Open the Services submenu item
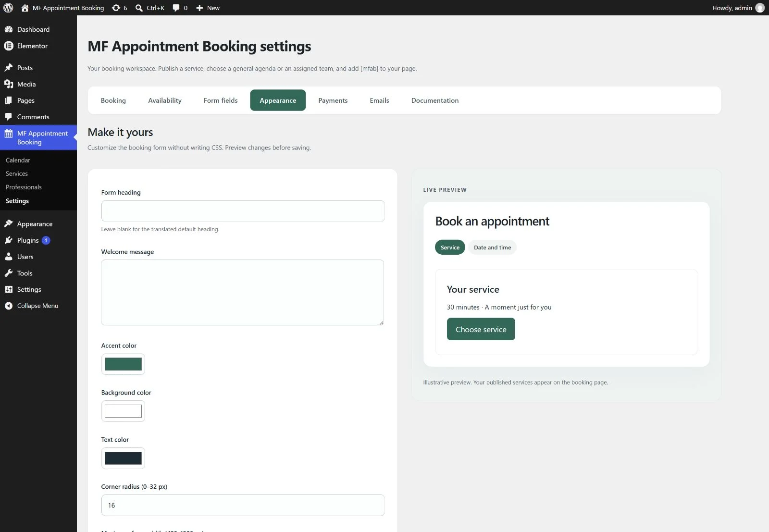This screenshot has width=769, height=532. [x=17, y=173]
